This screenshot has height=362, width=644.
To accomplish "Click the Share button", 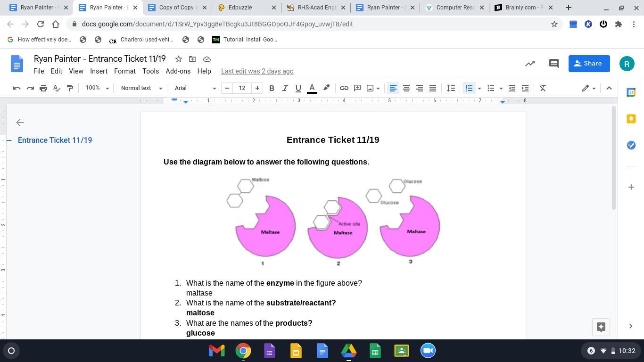I will [x=589, y=64].
